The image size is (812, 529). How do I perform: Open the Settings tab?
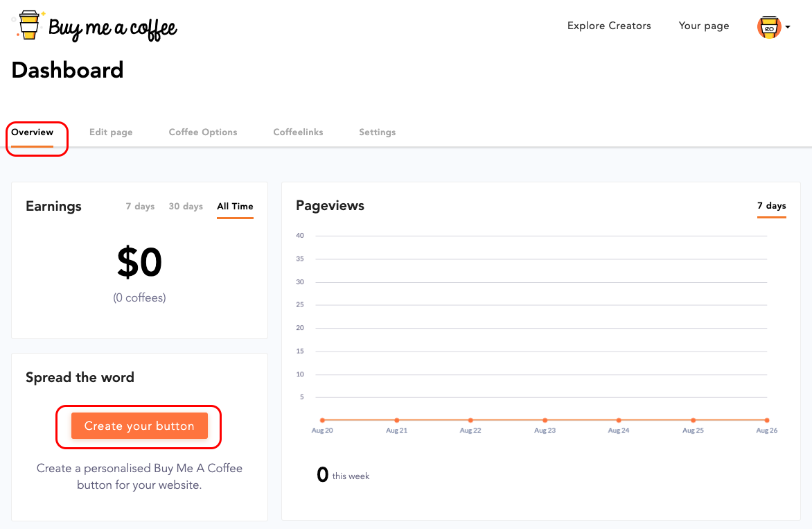pyautogui.click(x=378, y=132)
